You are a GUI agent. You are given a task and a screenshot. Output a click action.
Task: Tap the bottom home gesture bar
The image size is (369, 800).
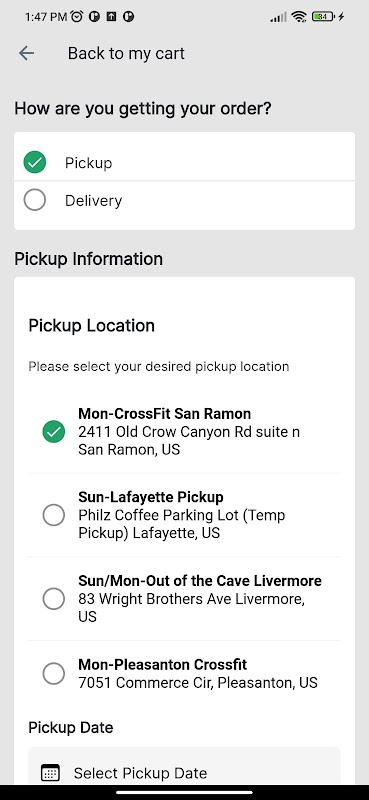(x=184, y=792)
